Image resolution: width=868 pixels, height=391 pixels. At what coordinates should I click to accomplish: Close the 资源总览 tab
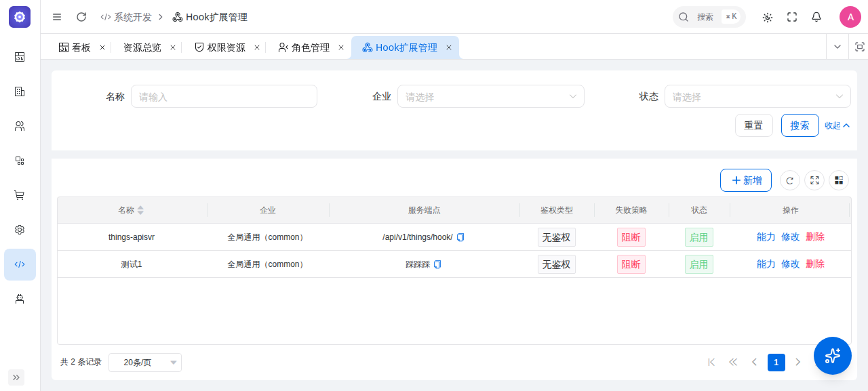[x=173, y=47]
